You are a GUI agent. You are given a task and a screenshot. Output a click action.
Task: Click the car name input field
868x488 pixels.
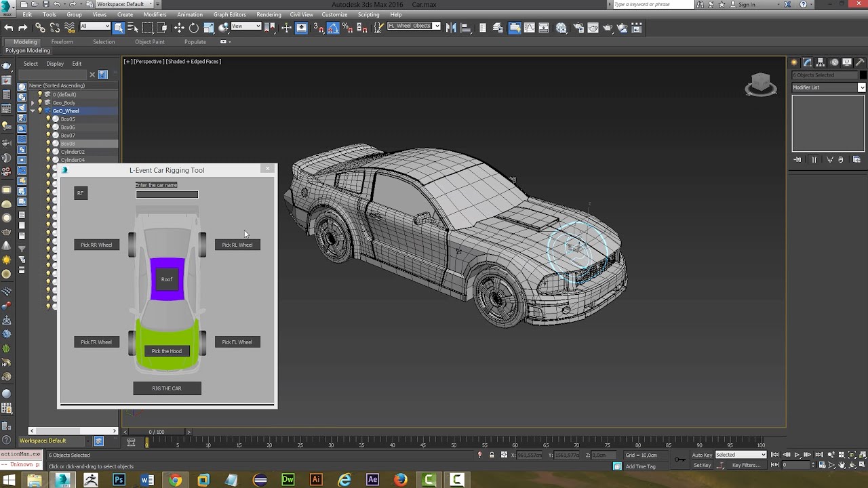[167, 195]
